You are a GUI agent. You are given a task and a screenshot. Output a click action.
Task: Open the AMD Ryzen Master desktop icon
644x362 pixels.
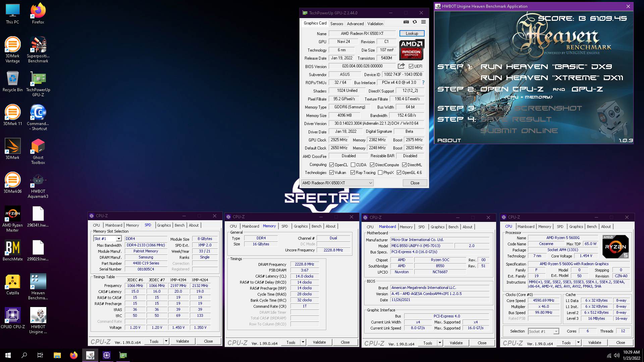[x=12, y=220]
